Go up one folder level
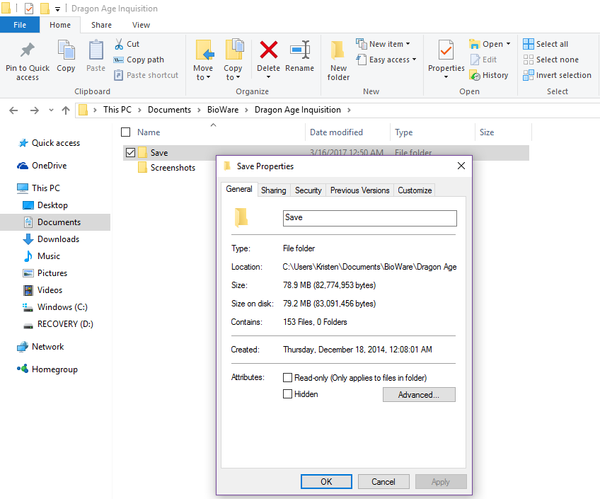The width and height of the screenshot is (600, 499). tap(66, 111)
